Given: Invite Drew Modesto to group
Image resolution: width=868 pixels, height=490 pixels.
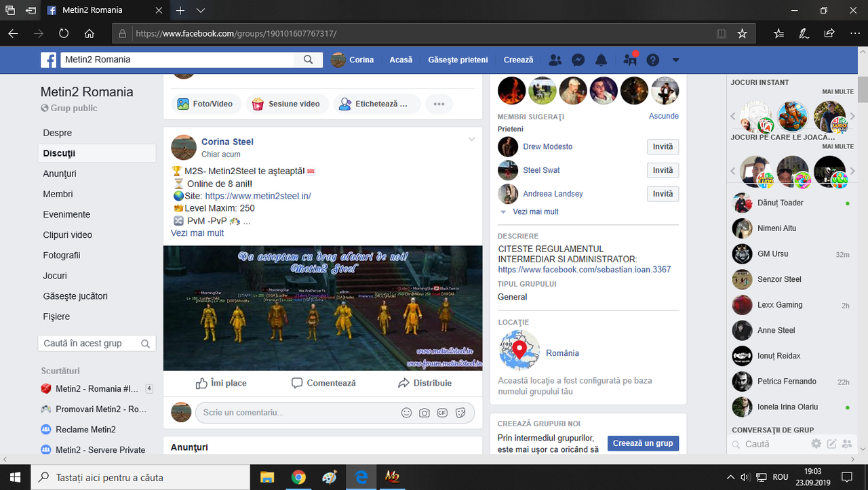Looking at the screenshot, I should pos(663,147).
